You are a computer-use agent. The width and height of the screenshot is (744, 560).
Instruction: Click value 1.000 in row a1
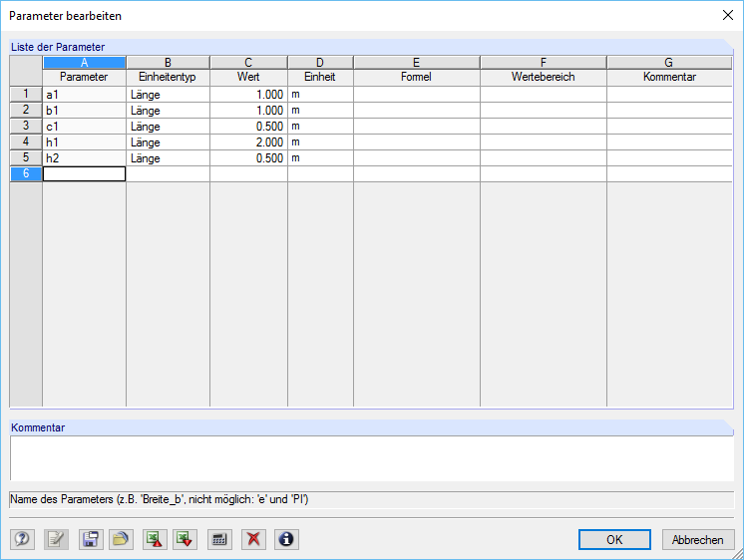(248, 95)
